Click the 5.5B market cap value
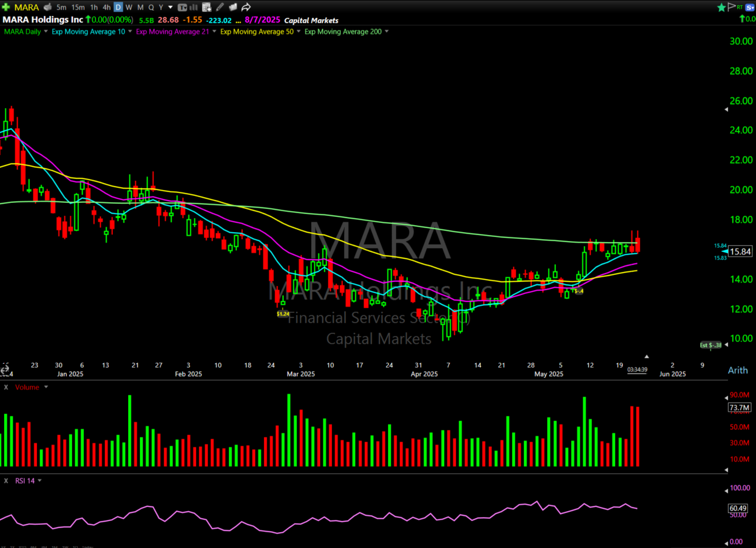 (x=146, y=20)
